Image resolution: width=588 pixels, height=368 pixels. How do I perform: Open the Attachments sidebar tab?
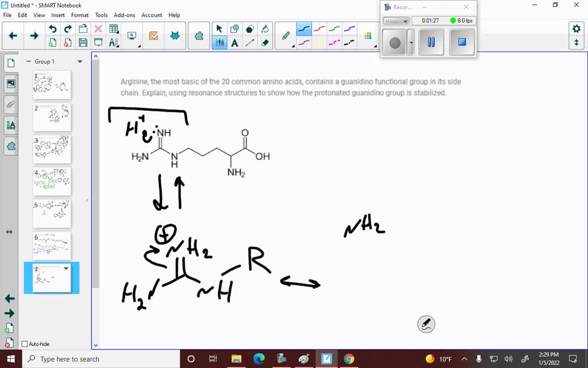13,105
